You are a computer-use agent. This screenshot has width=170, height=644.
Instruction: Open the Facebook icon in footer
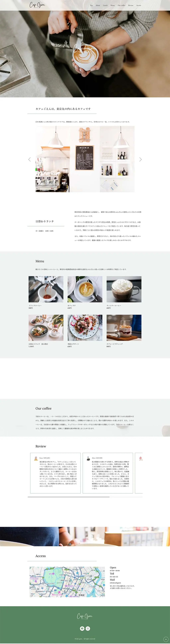82,628
